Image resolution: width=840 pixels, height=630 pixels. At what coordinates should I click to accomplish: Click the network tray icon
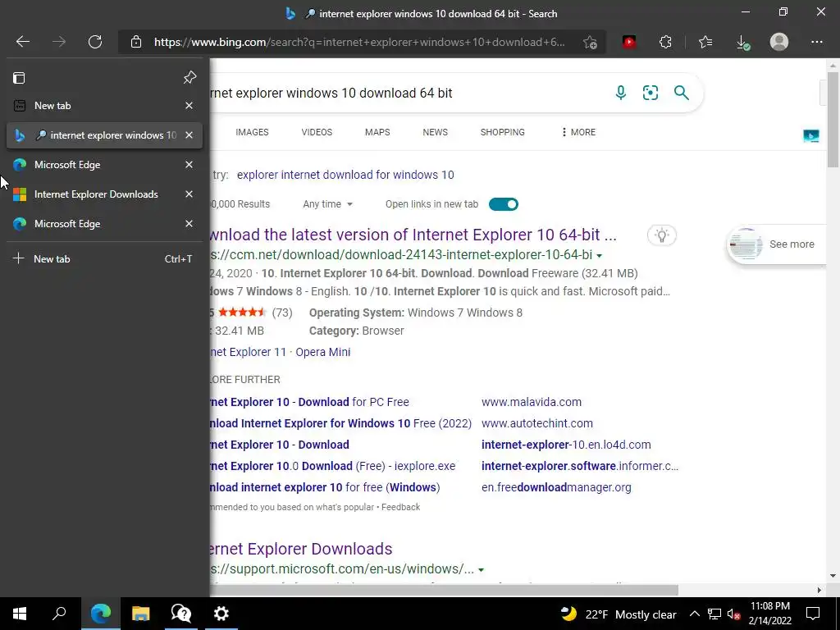714,614
